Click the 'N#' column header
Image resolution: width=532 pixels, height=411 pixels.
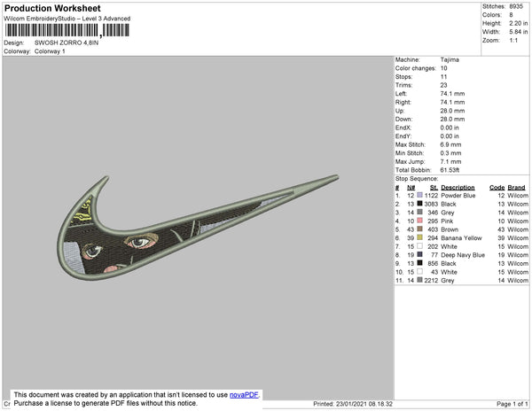coord(411,188)
